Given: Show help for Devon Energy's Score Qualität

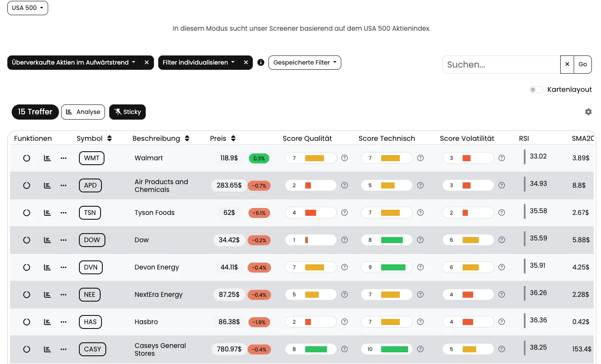Looking at the screenshot, I should (x=345, y=267).
